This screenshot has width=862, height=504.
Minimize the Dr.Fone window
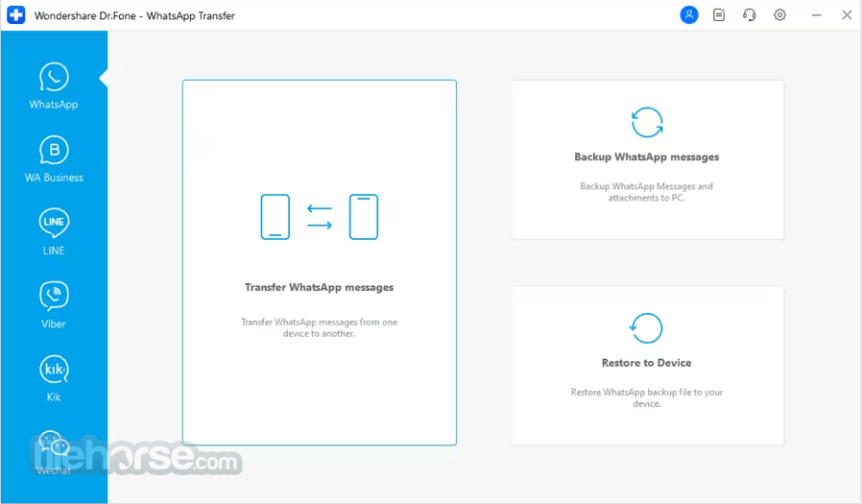coord(816,15)
